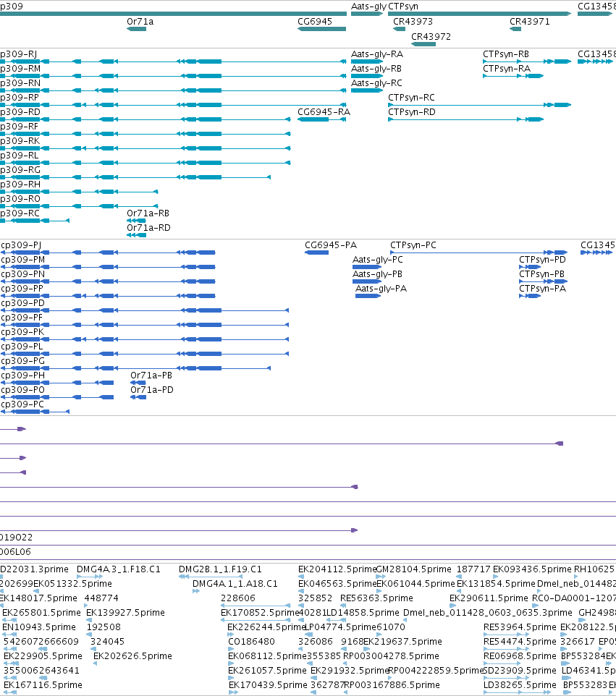The image size is (616, 696).
Task: Click the p309-RJ transcript label
Action: [19, 54]
